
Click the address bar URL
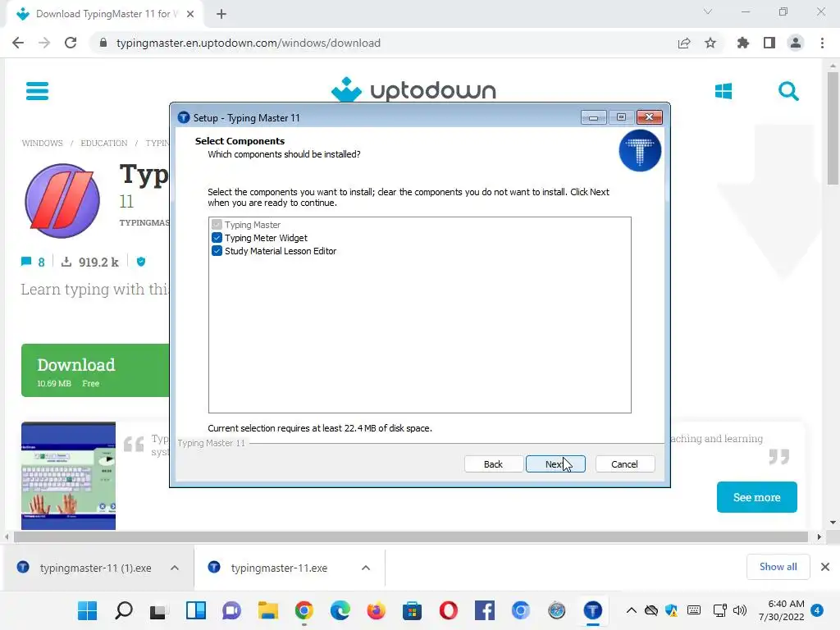point(248,43)
